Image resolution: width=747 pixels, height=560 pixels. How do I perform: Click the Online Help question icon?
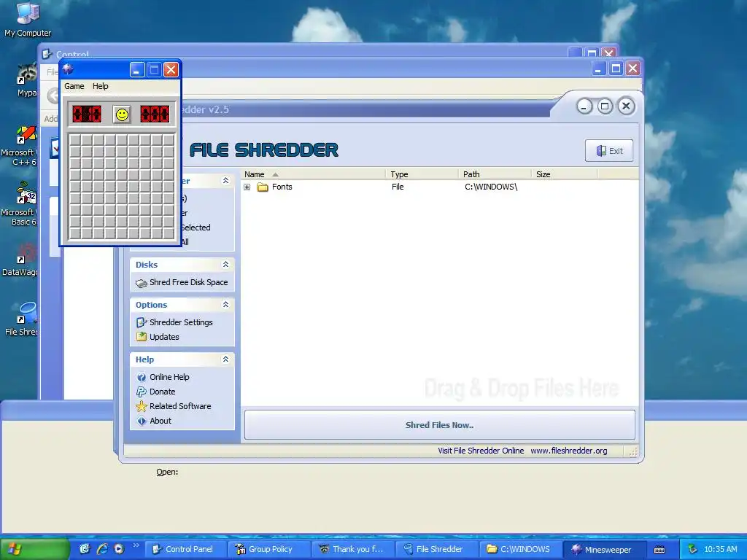click(141, 377)
